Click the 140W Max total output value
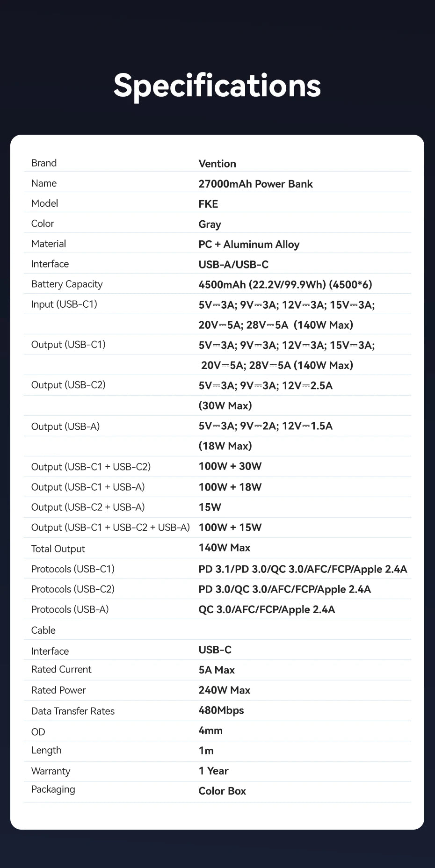This screenshot has height=868, width=435. coord(224,548)
